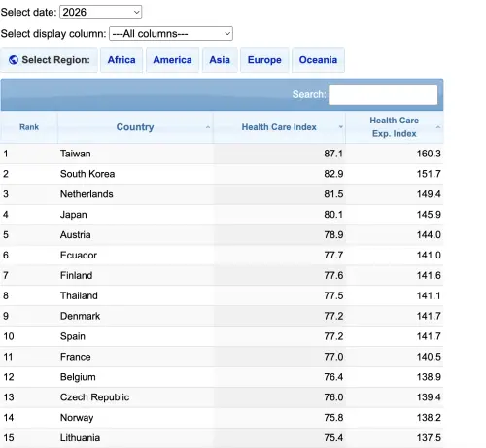Screen dimensions: 486x448
Task: Click Ecuador's exp. index 141.0
Action: (429, 256)
